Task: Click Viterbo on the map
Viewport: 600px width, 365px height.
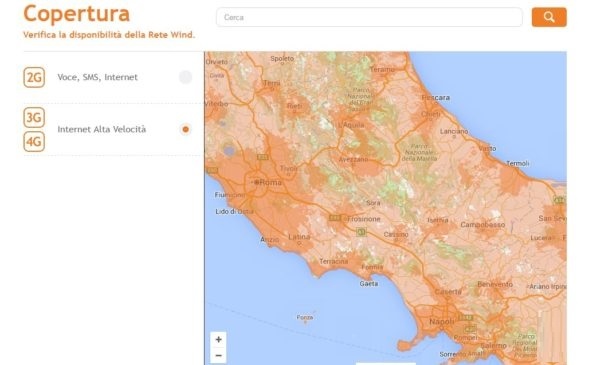Action: tap(217, 104)
